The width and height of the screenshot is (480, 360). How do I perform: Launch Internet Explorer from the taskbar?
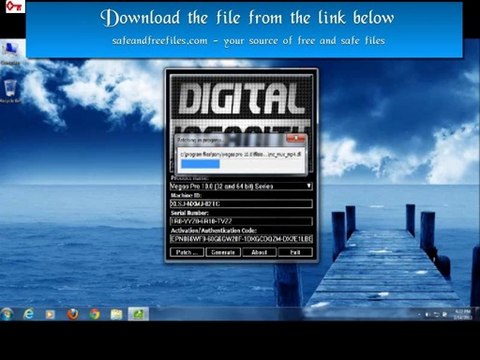coord(29,314)
